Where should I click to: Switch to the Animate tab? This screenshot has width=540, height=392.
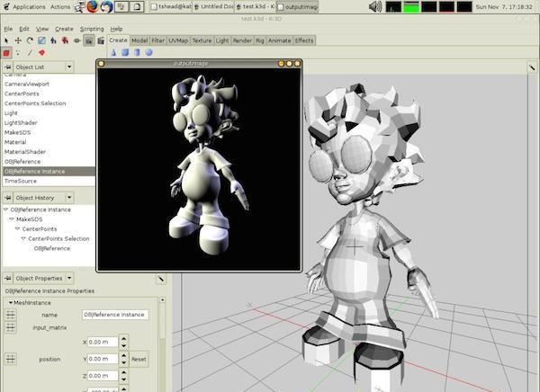[279, 40]
